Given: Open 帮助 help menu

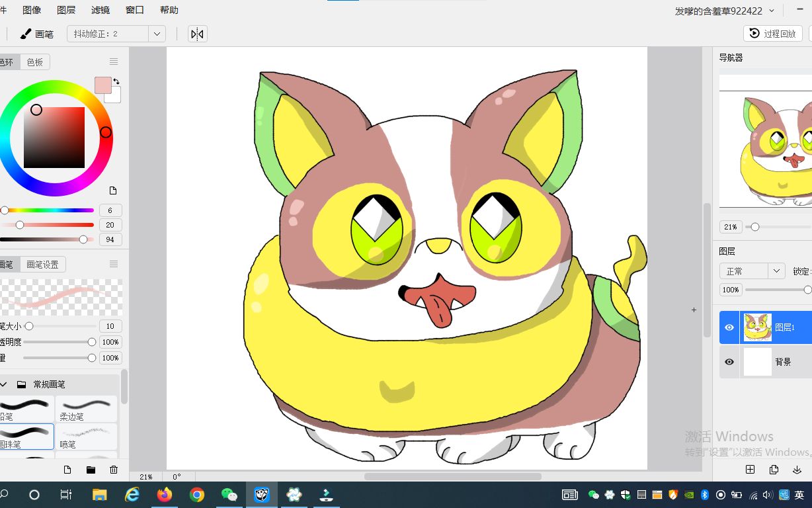Looking at the screenshot, I should pyautogui.click(x=169, y=10).
